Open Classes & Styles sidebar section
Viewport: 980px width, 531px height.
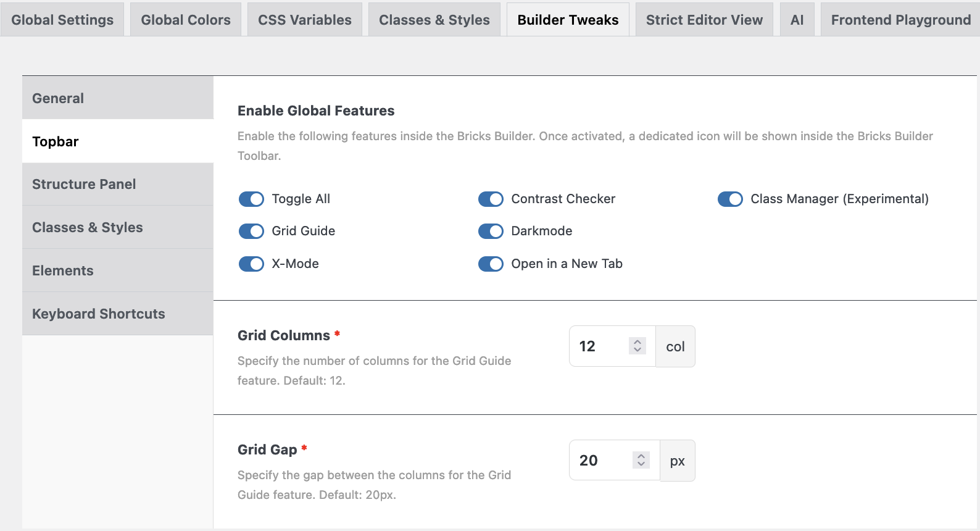click(118, 227)
